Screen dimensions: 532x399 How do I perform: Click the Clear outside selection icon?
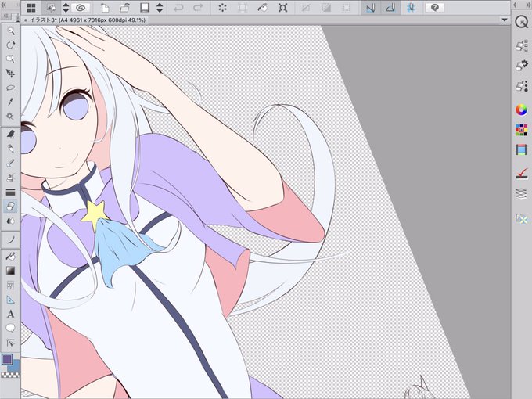pyautogui.click(x=243, y=8)
